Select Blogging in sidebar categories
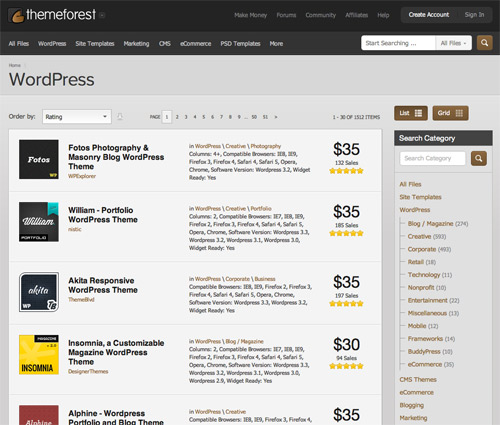Image resolution: width=500 pixels, height=425 pixels. point(412,405)
